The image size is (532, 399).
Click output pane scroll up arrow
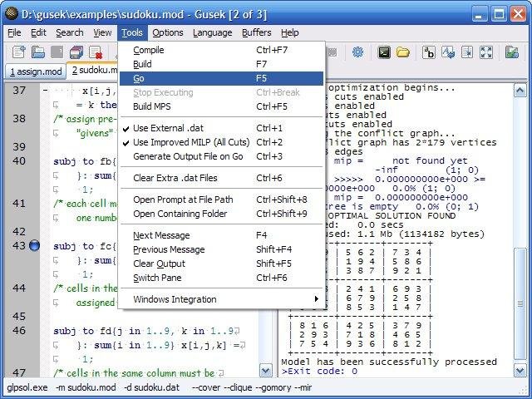(x=520, y=91)
